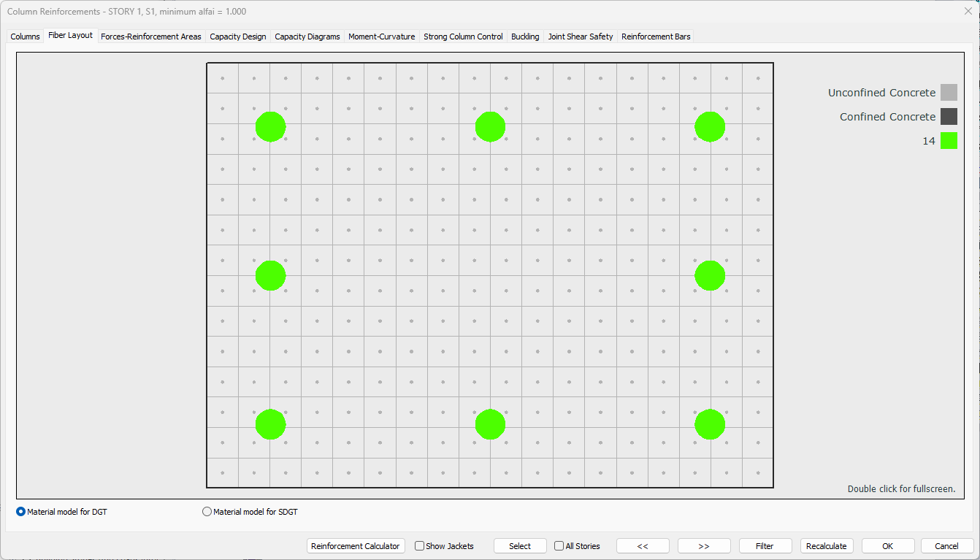Viewport: 980px width, 560px height.
Task: View the Moment-Curvature tab
Action: 380,36
